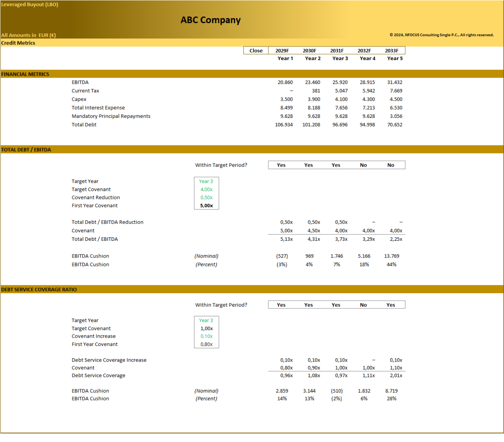Click the 'FINANCIAL METRICS' section header
The image size is (504, 442).
pyautogui.click(x=25, y=74)
